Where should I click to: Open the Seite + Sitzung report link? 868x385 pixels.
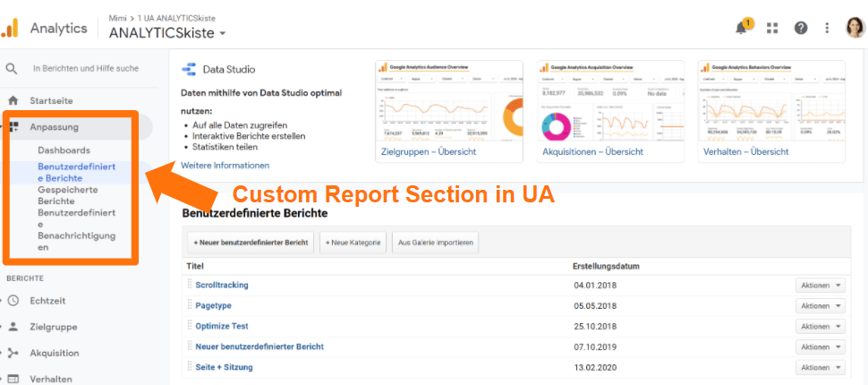tap(225, 367)
